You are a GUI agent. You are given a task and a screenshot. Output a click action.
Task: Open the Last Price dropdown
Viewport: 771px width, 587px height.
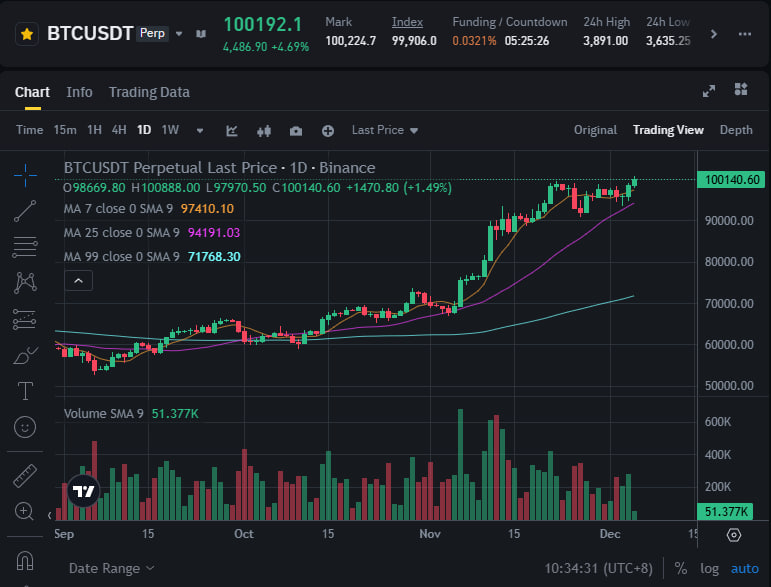coord(385,130)
